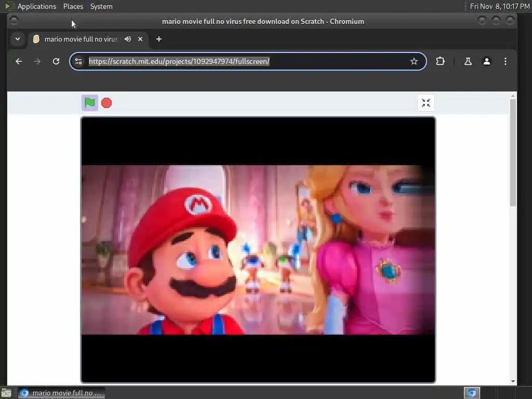Image resolution: width=532 pixels, height=399 pixels.
Task: Expand the tab search dropdown
Action: (x=18, y=39)
